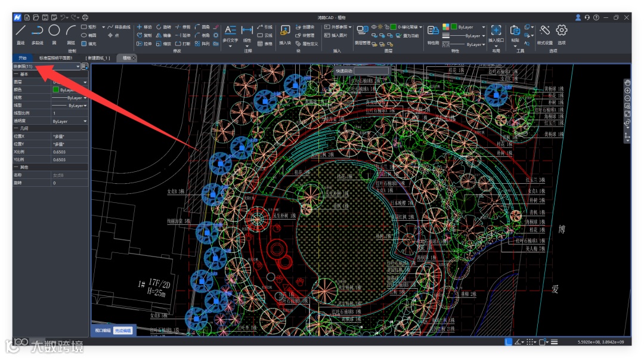Pick the 样条曲线 spline tool

119,27
